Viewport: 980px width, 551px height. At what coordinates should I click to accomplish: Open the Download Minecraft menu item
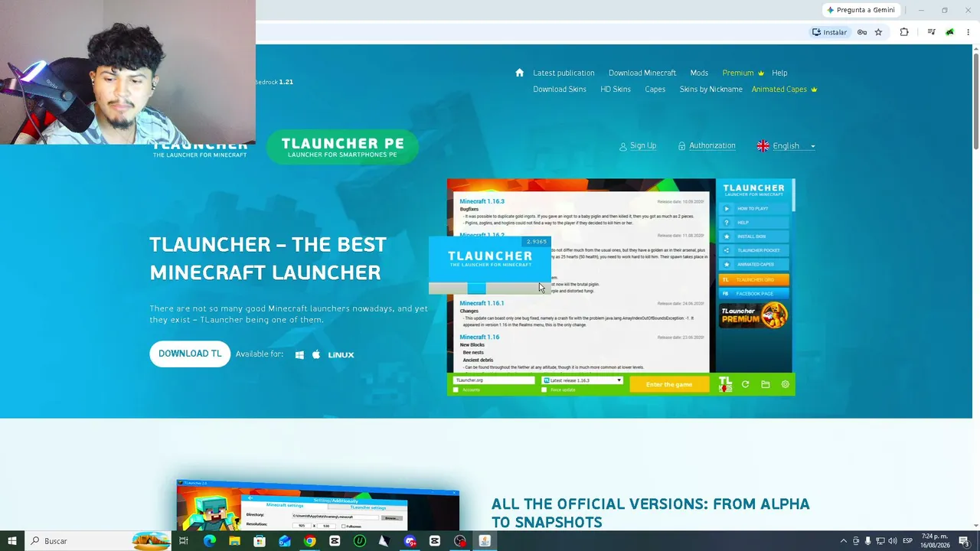click(642, 73)
